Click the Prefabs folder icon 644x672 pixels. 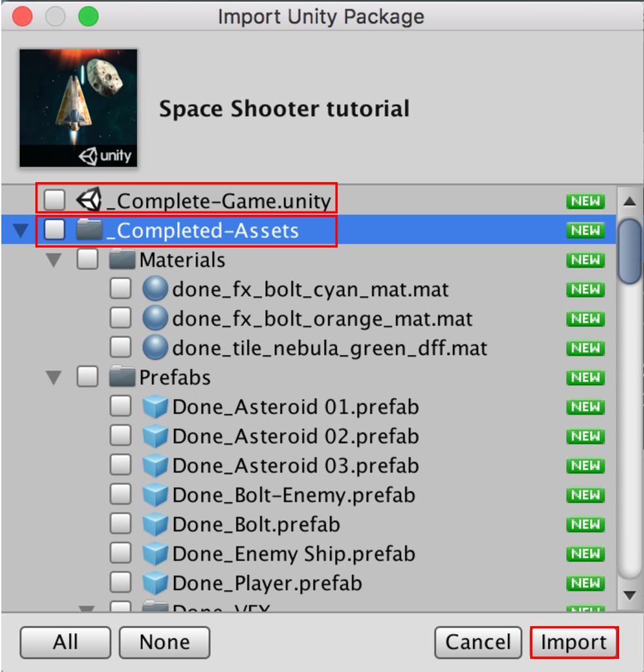tap(122, 377)
